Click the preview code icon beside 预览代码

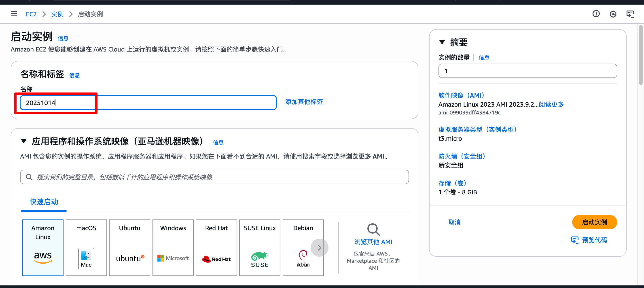pos(575,240)
